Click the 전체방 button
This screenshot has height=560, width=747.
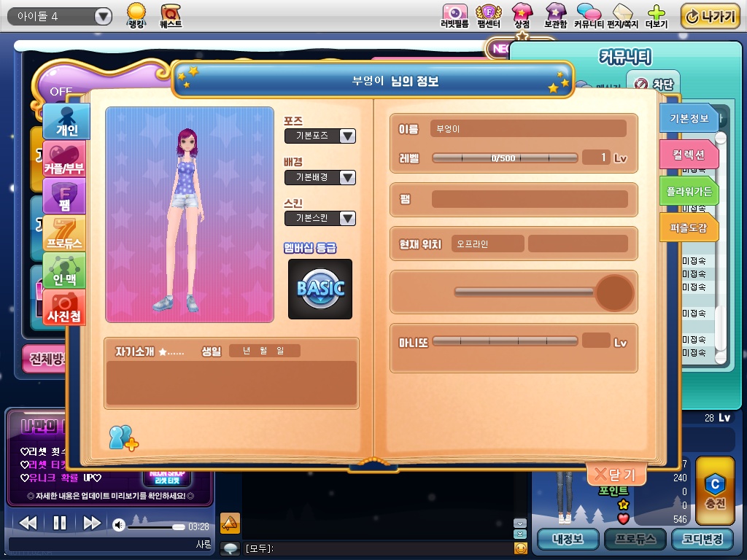point(45,358)
